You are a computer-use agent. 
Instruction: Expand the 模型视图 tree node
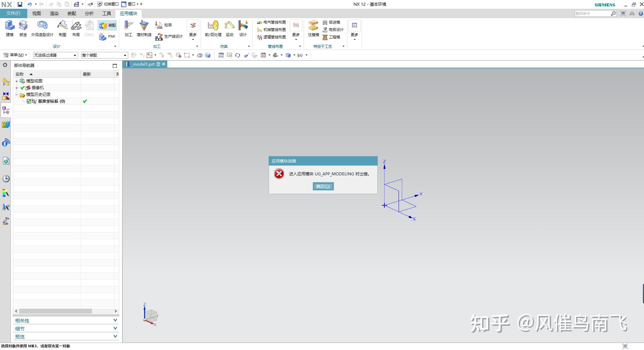[x=17, y=81]
